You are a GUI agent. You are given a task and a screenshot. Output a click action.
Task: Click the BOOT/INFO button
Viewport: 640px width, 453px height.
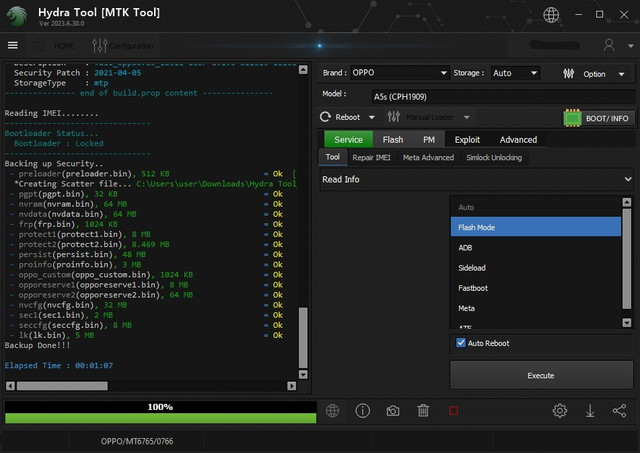pyautogui.click(x=599, y=118)
